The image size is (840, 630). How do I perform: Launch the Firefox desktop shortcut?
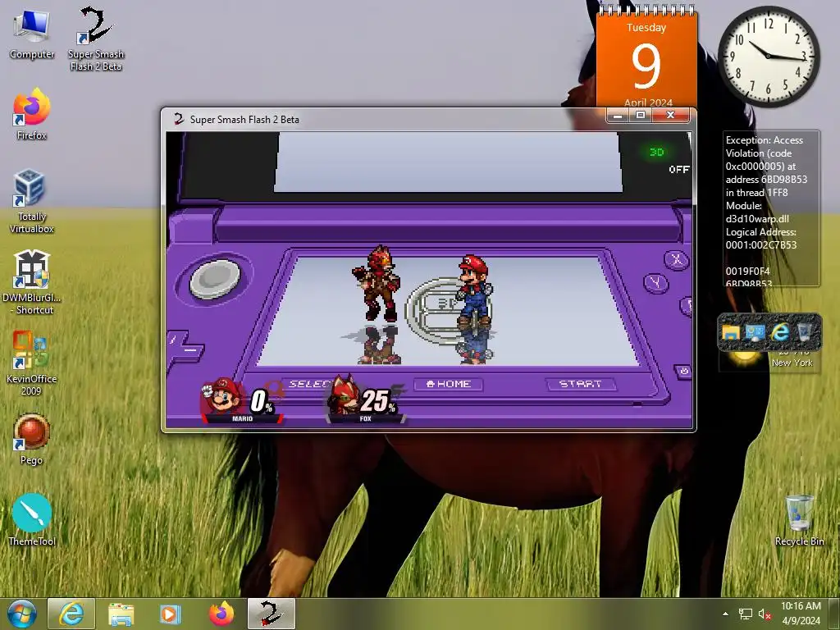pyautogui.click(x=32, y=115)
